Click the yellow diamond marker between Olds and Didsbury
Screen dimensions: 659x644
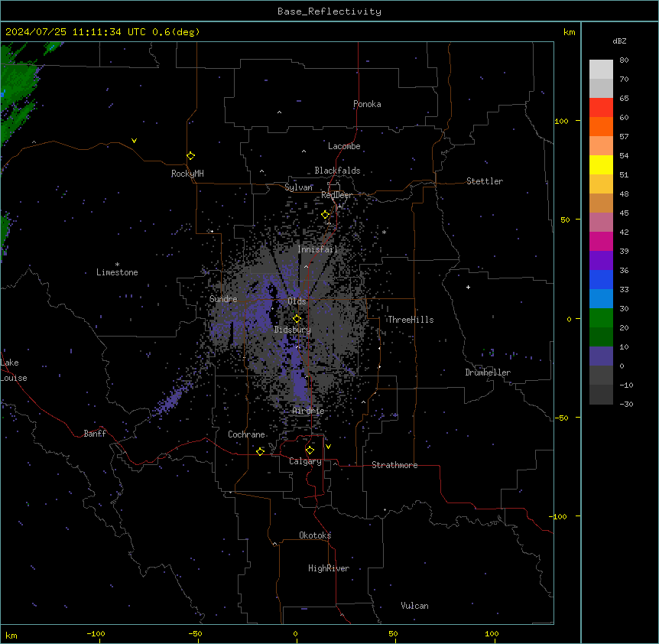coord(297,319)
